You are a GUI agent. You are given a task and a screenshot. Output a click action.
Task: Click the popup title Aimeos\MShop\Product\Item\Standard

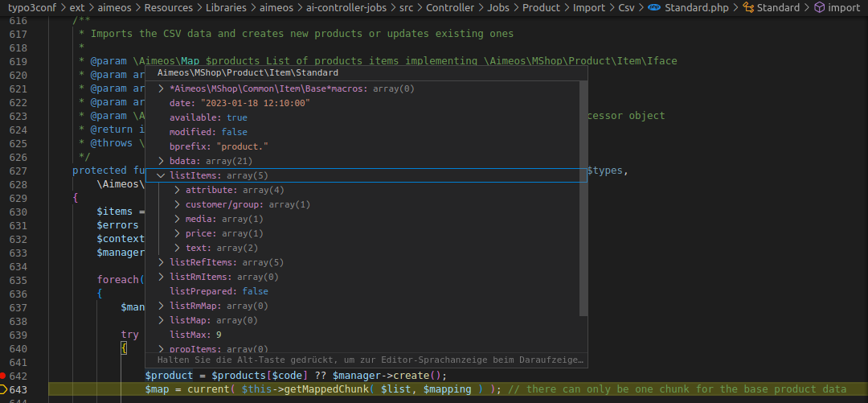coord(248,72)
